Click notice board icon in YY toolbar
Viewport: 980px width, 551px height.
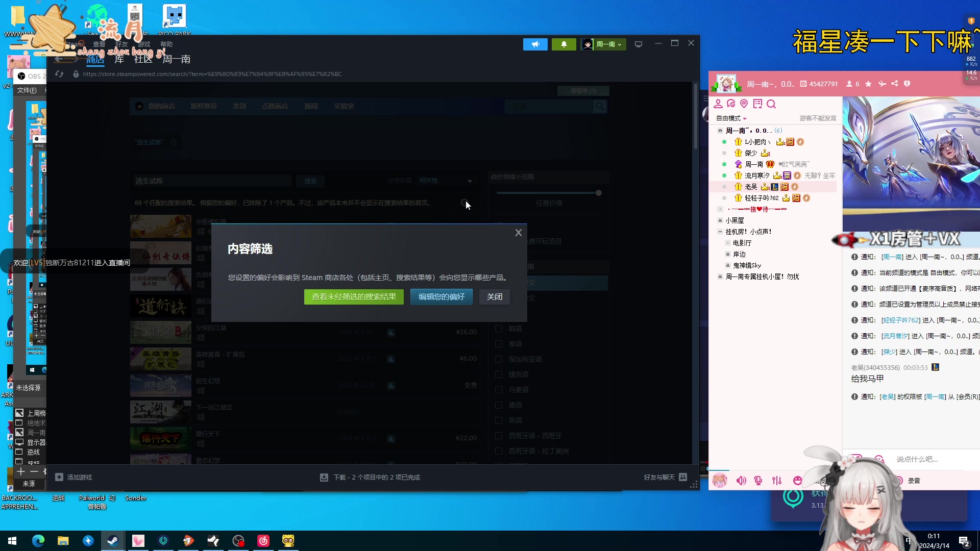[x=757, y=104]
